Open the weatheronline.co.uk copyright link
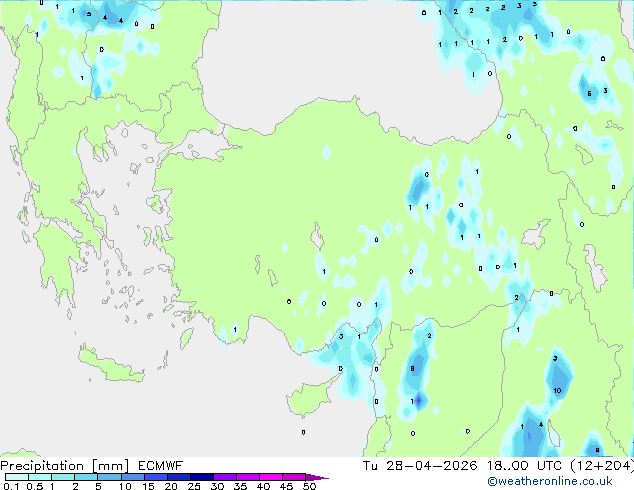This screenshot has width=634, height=490. pyautogui.click(x=549, y=481)
